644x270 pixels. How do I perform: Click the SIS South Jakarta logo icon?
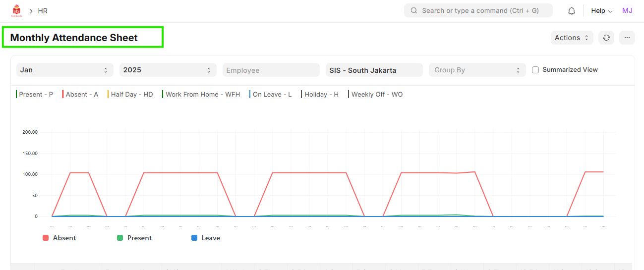pos(16,10)
